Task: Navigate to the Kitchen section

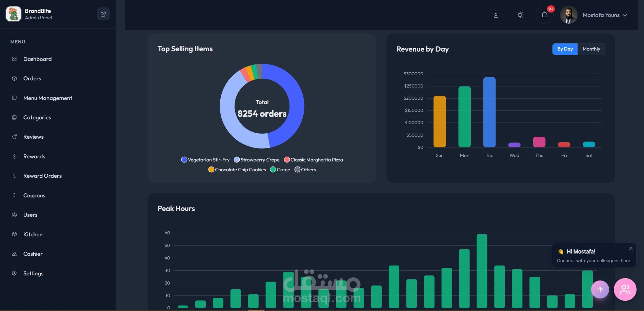Action: tap(33, 234)
